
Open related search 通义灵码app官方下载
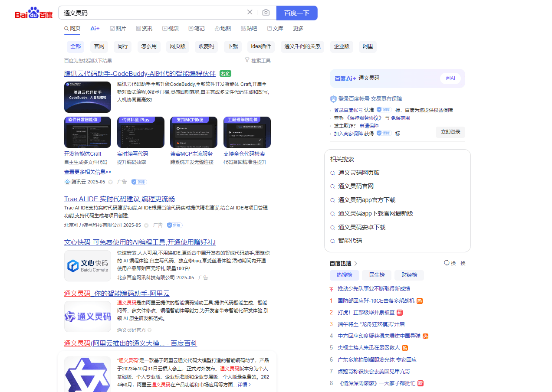[367, 200]
